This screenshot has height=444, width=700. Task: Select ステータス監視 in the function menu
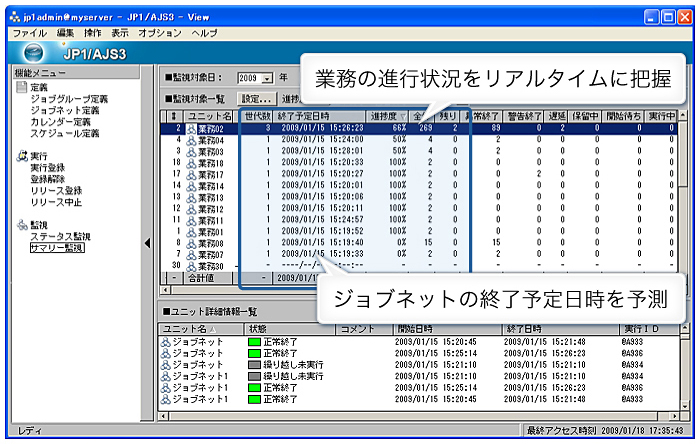coord(60,236)
